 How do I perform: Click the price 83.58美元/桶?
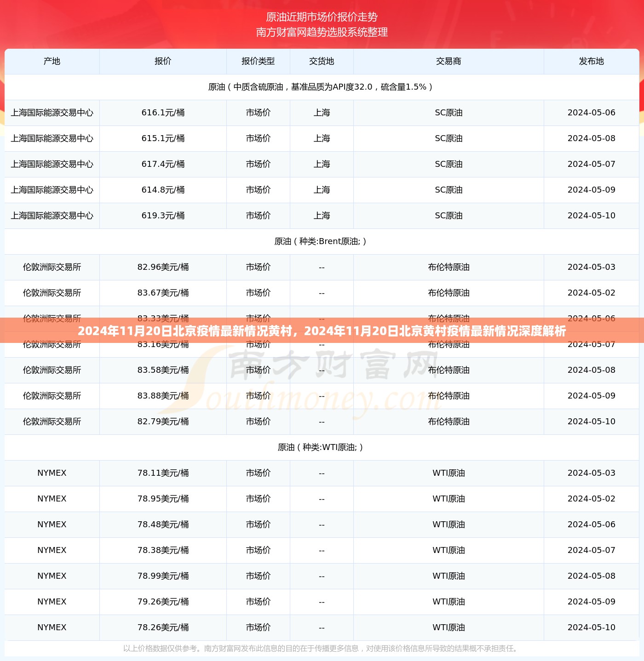(163, 370)
